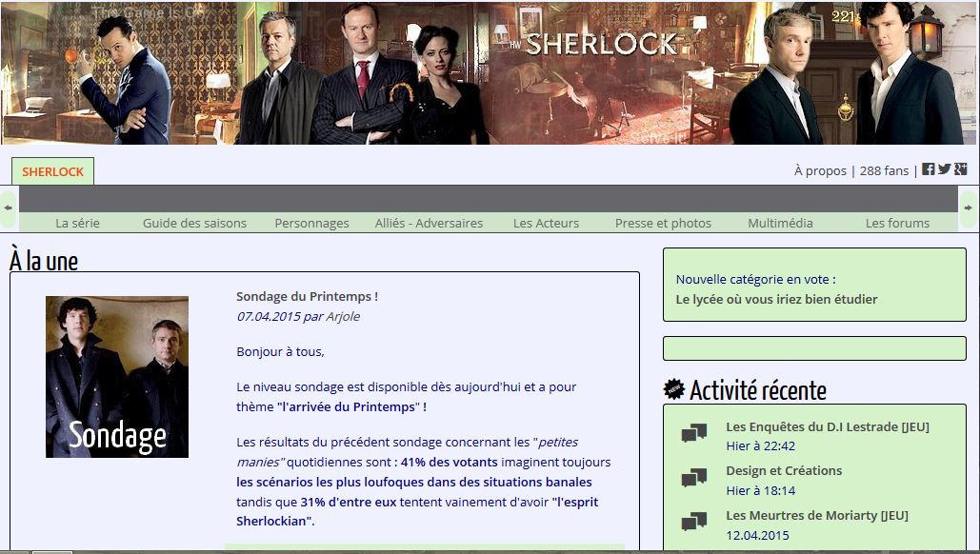
Task: Click the Google Plus icon
Action: [961, 169]
